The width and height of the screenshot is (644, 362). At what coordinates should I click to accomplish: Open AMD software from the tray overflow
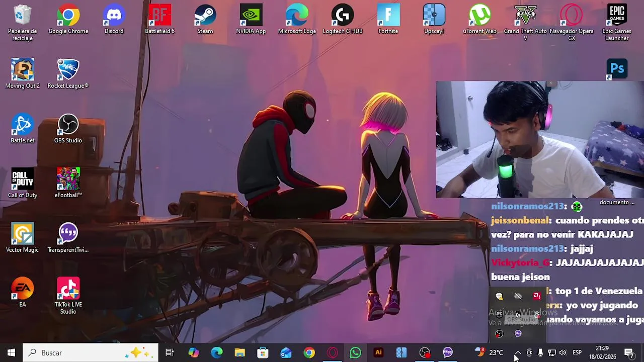point(537,296)
